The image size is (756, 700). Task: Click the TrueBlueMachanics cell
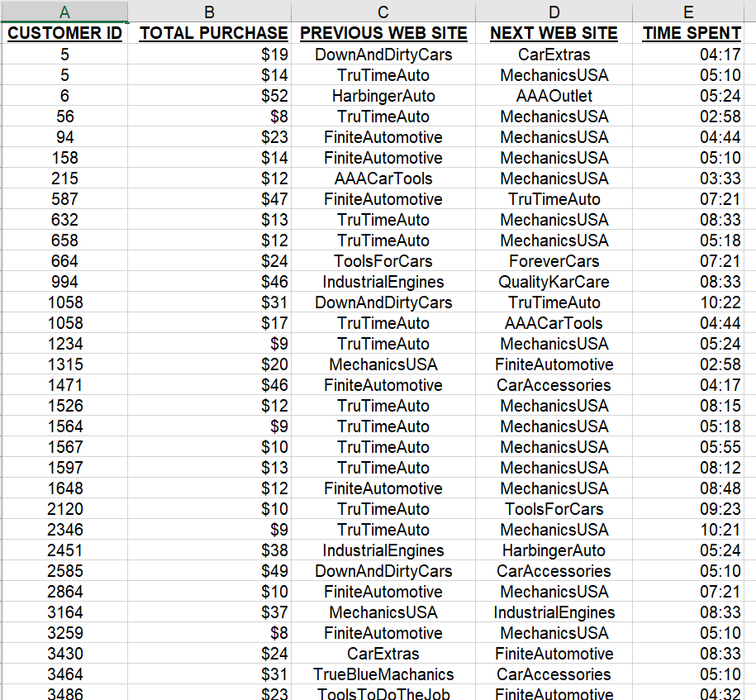pos(383,674)
